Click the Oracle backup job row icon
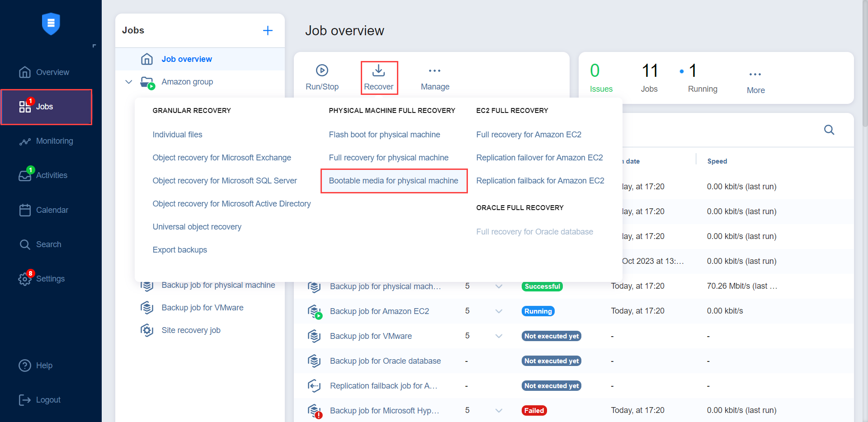This screenshot has width=868, height=422. click(x=314, y=361)
